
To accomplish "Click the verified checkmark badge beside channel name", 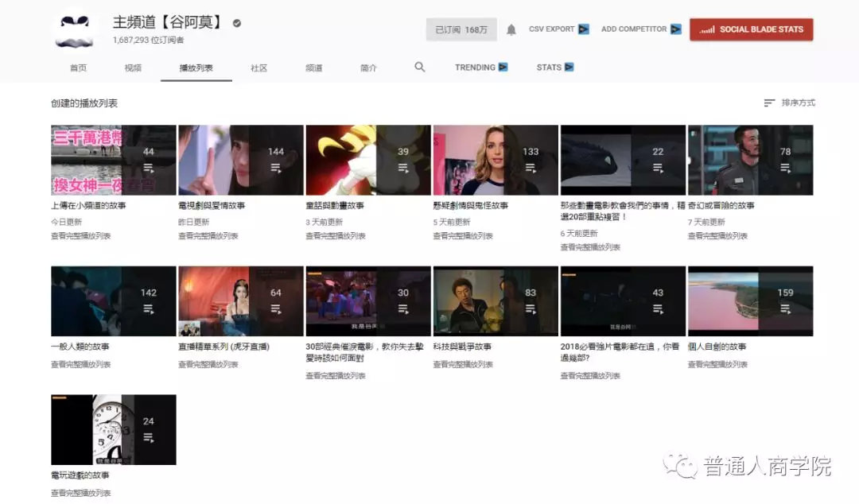I will click(237, 23).
